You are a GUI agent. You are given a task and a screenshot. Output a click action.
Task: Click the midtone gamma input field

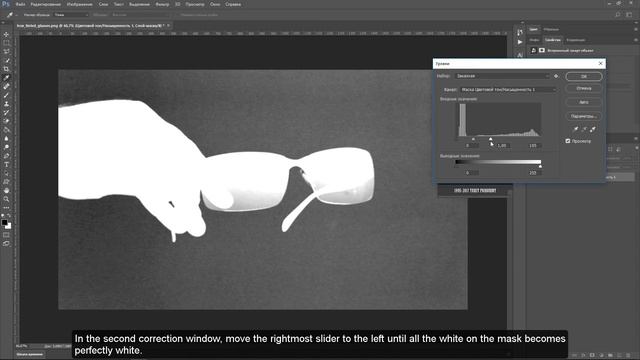point(502,146)
